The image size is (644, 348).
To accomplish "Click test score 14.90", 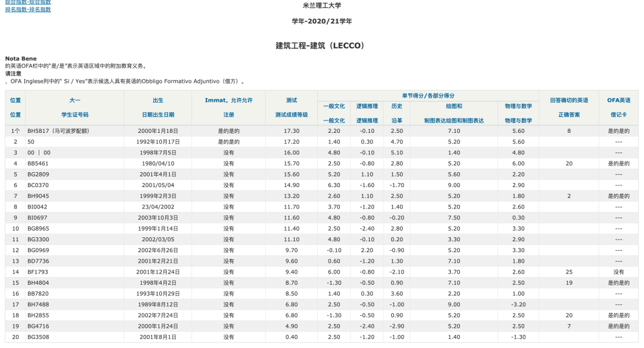I will click(x=292, y=185).
